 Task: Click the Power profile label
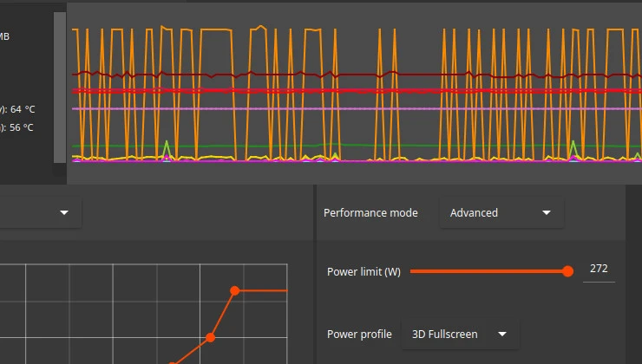pos(359,335)
